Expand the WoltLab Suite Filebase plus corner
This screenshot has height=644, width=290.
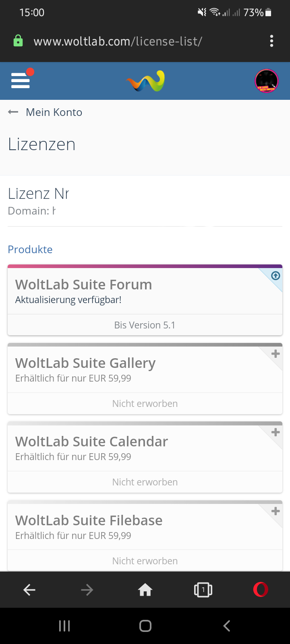[275, 511]
